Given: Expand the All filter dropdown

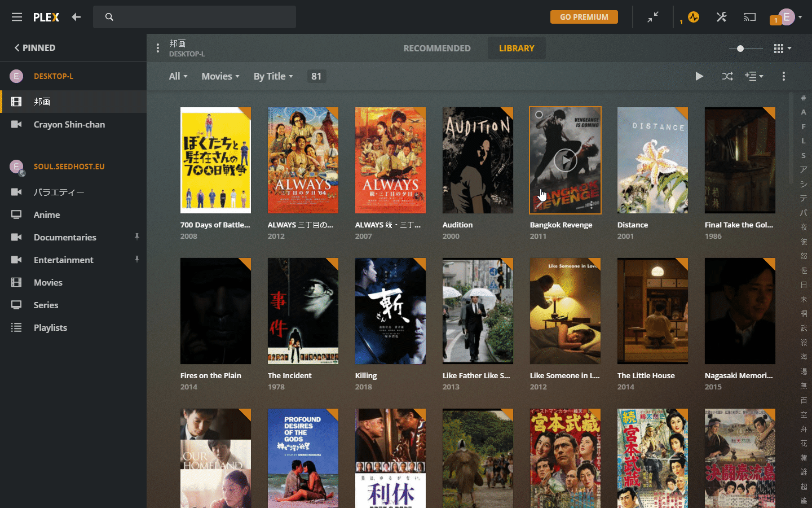Looking at the screenshot, I should (x=178, y=76).
